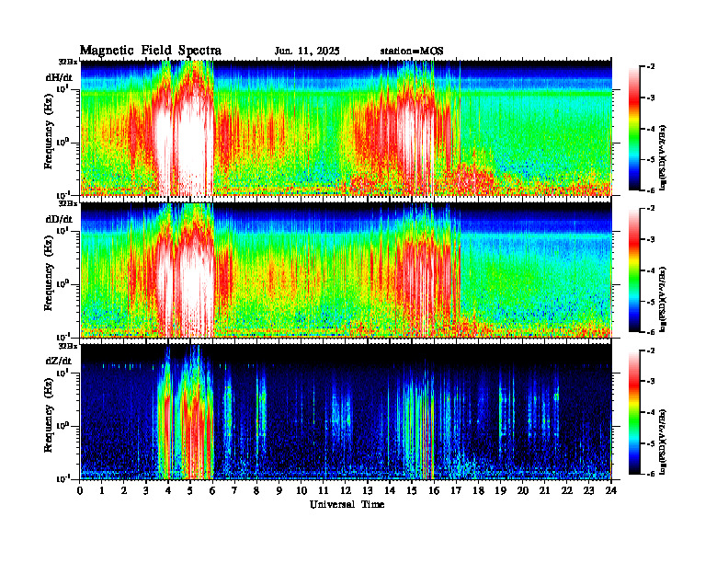The height and width of the screenshot is (563, 728).
Task: Click the "-6" tick on the dZ/dt colorbar
Action: pyautogui.click(x=652, y=474)
